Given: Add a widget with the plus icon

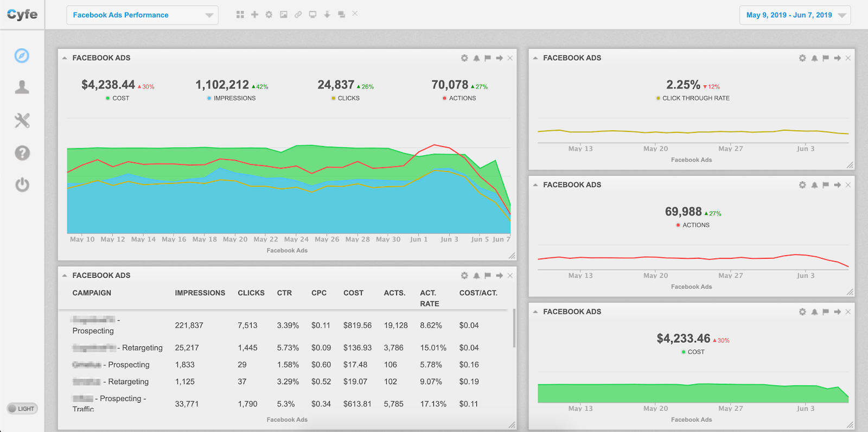Looking at the screenshot, I should 254,15.
